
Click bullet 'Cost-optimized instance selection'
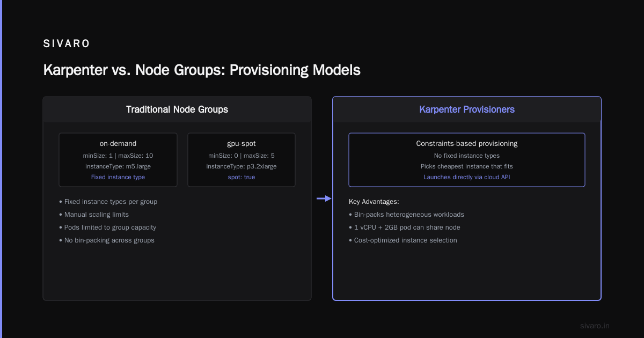pos(402,240)
